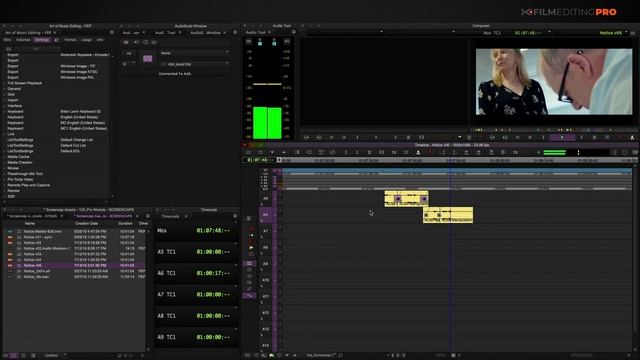640x360 pixels.
Task: Click the Duration column header in bin
Action: tap(125, 223)
